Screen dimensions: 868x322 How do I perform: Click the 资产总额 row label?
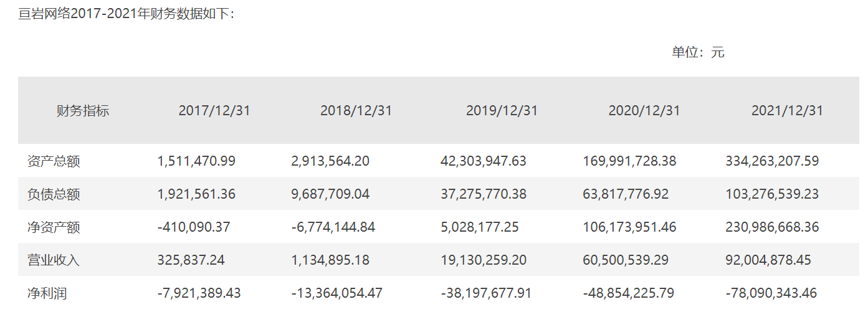pyautogui.click(x=54, y=161)
